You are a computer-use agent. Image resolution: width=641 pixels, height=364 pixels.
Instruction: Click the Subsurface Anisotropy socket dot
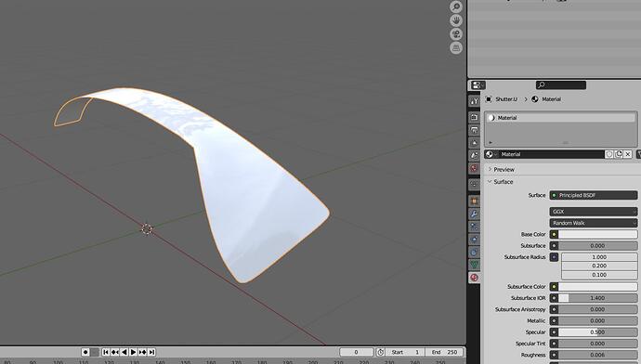click(x=554, y=309)
